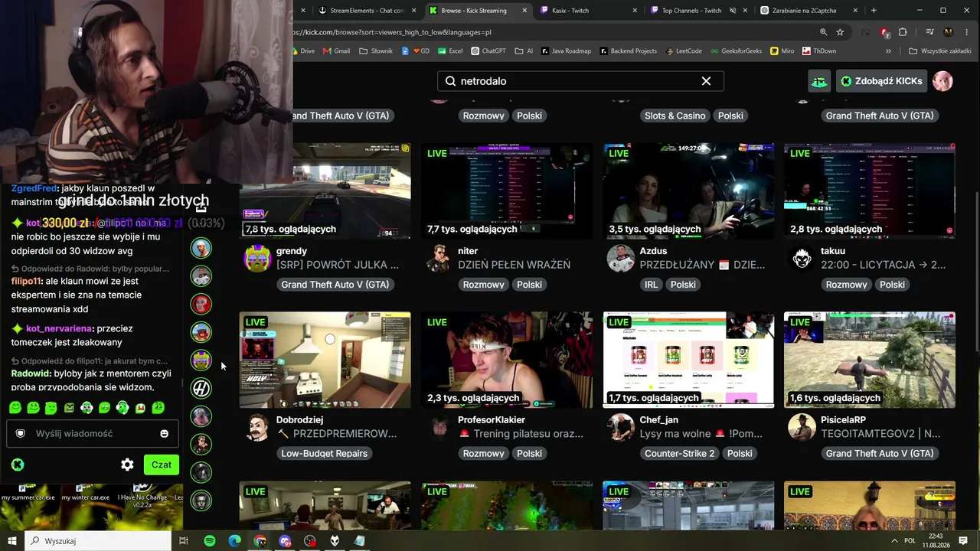Screen dimensions: 980x551
Task: Switch to the Top Channels - Twitch tab
Action: click(x=698, y=11)
